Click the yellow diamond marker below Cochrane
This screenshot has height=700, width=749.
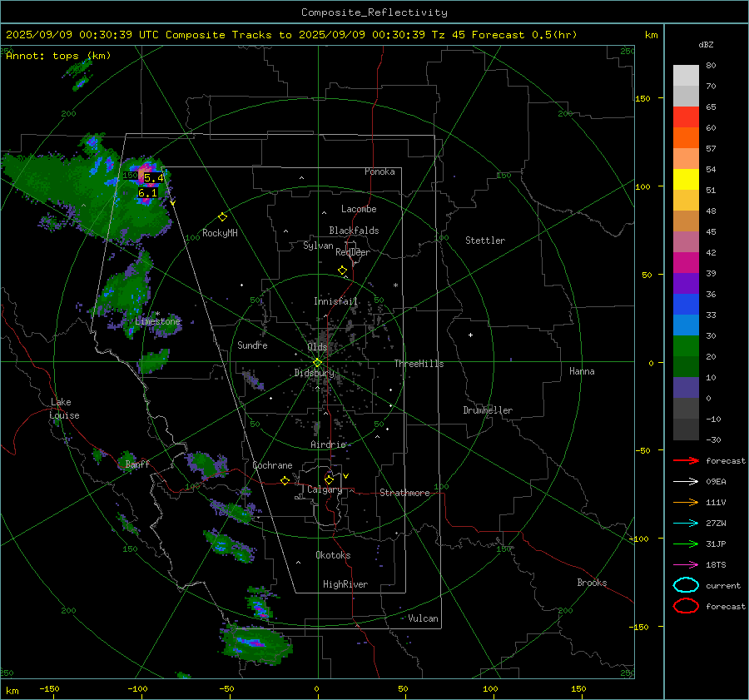click(x=285, y=481)
